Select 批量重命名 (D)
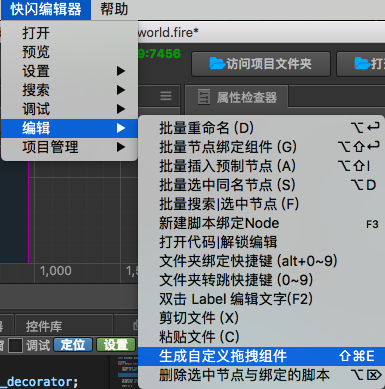 [x=262, y=128]
